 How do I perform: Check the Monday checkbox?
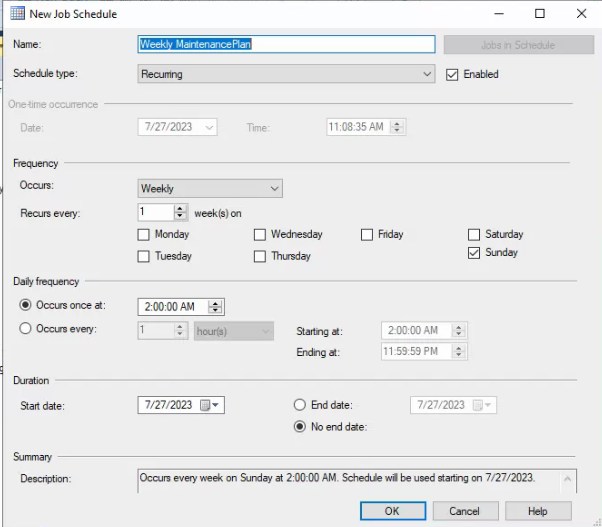pyautogui.click(x=144, y=235)
